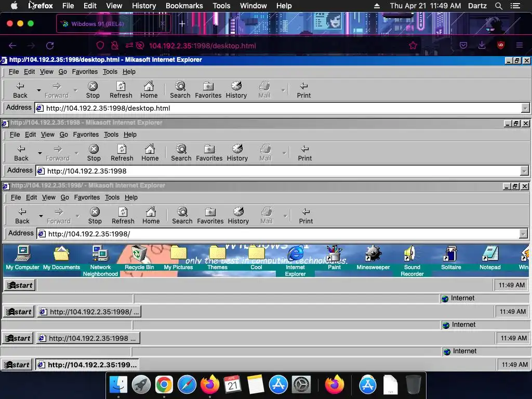Open Tools menu in the middle 1998 window
The height and width of the screenshot is (399, 532).
coord(111,135)
